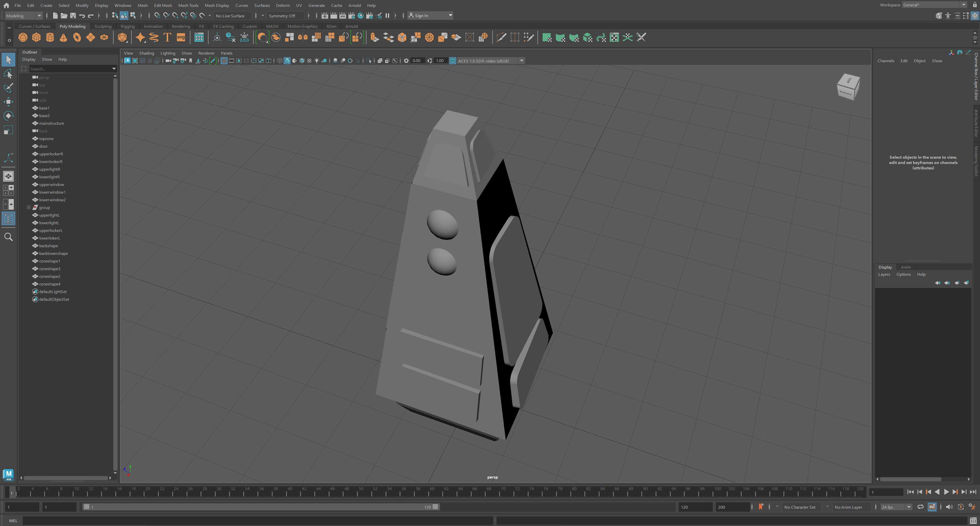Click the Save scene icon

(x=73, y=16)
